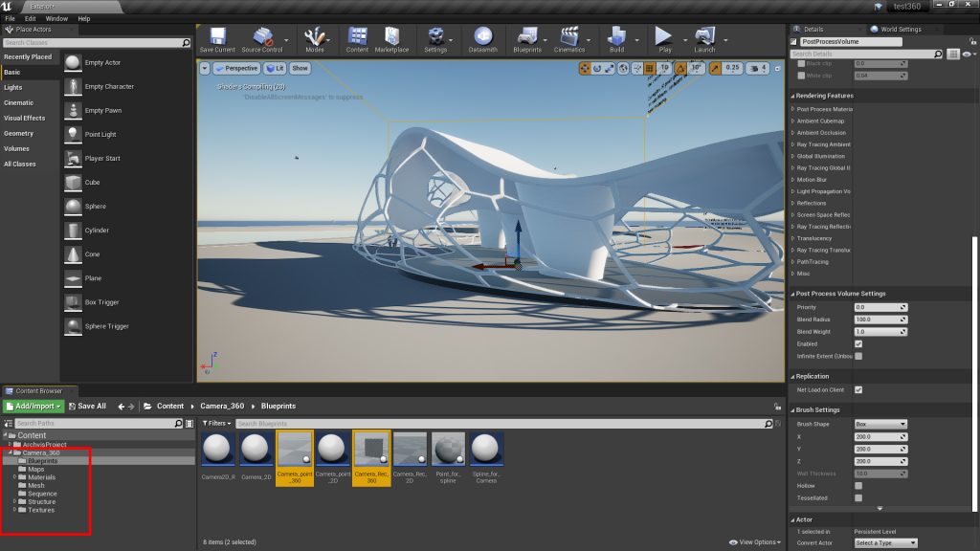Toggle the White clip override checkbox
The image size is (980, 551).
click(x=801, y=76)
